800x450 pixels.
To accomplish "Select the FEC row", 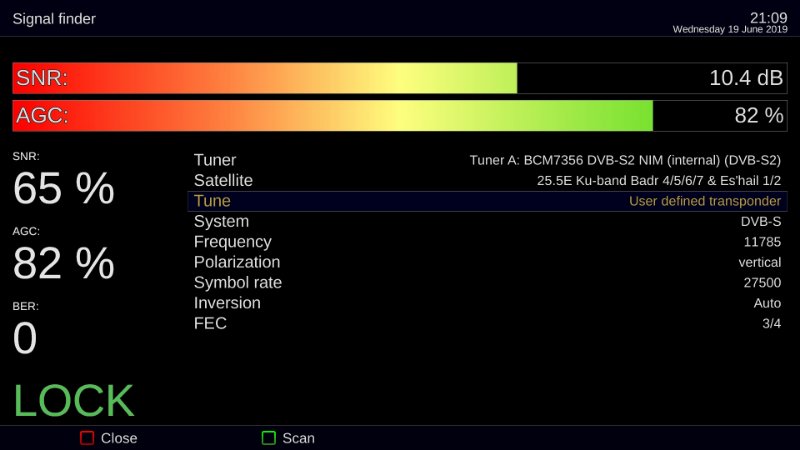I will click(x=487, y=323).
